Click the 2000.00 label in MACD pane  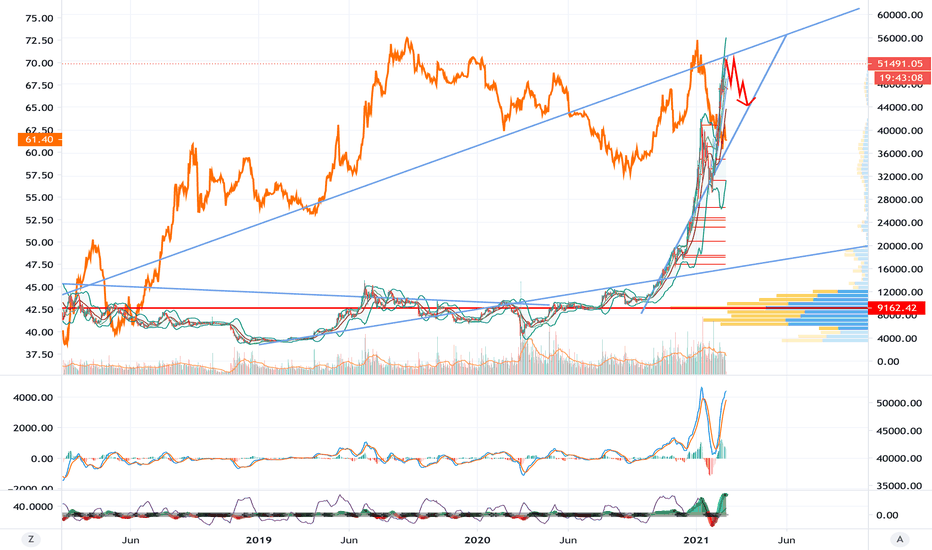pos(33,428)
